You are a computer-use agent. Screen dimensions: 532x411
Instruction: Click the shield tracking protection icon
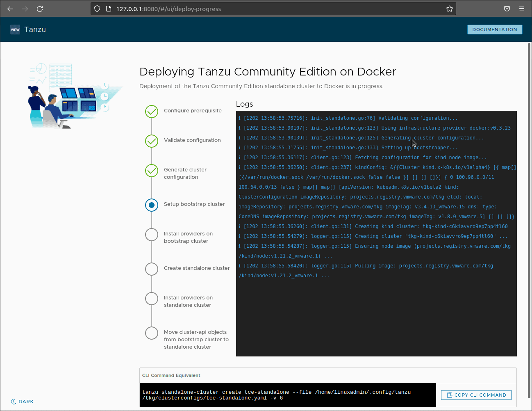(x=97, y=9)
